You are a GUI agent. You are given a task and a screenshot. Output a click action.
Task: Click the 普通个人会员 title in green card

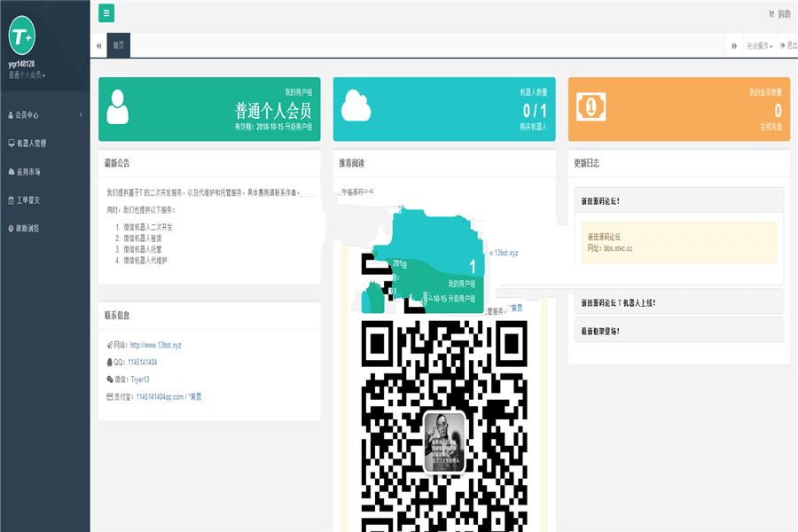point(273,111)
